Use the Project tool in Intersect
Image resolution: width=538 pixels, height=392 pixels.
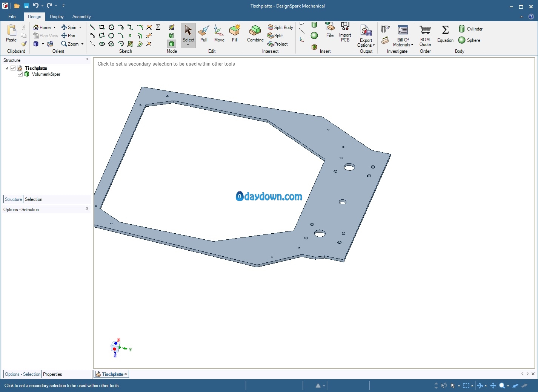pyautogui.click(x=278, y=44)
